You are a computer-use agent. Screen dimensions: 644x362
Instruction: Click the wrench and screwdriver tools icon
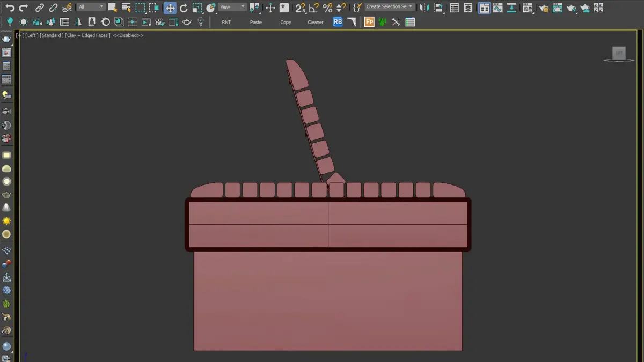(x=396, y=22)
